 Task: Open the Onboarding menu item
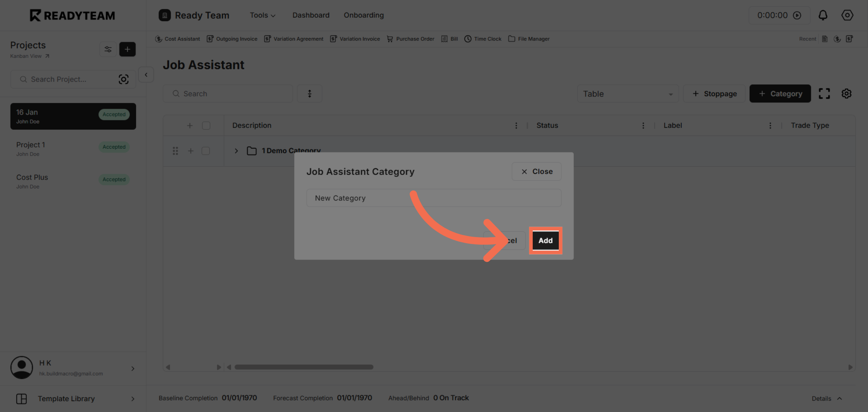pos(363,15)
